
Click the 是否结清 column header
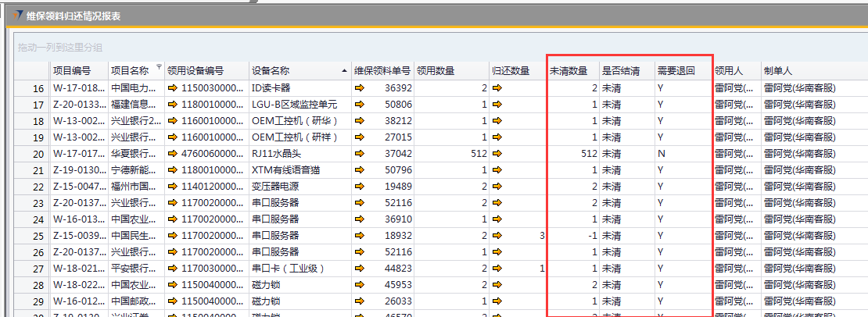[x=621, y=71]
